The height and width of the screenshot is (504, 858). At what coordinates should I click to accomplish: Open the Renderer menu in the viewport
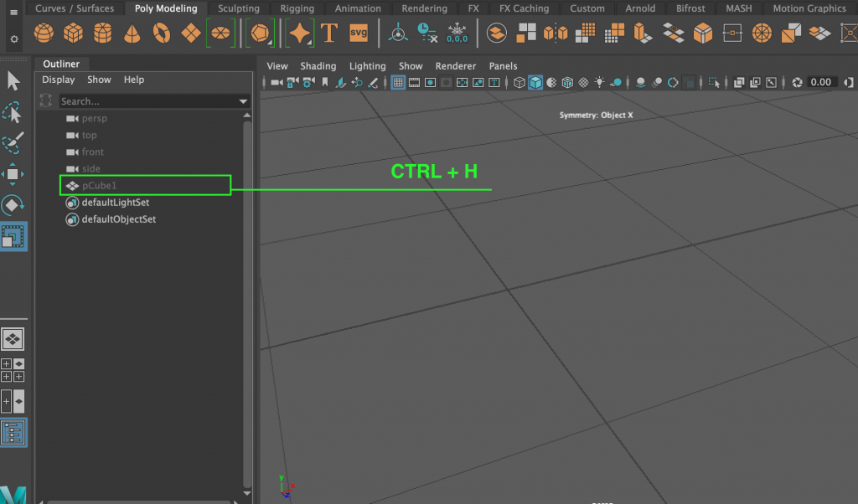pyautogui.click(x=455, y=65)
